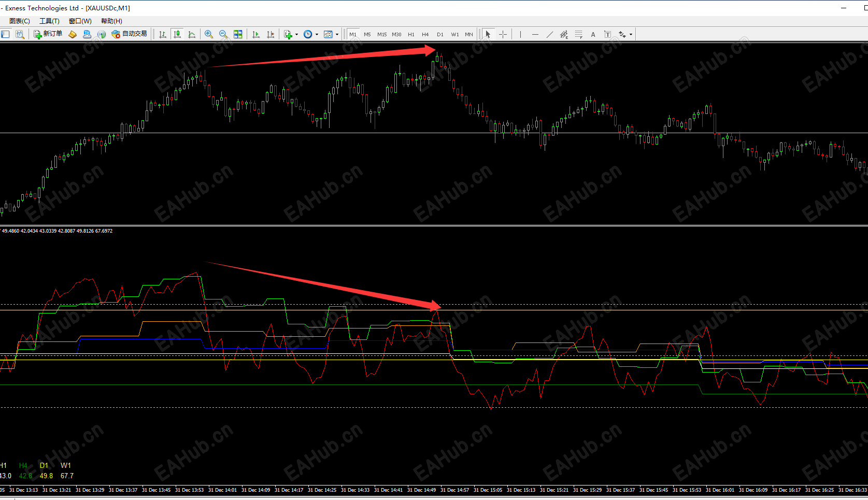Viewport: 868px width, 500px height.
Task: Switch to the H1 timeframe button
Action: coord(411,34)
